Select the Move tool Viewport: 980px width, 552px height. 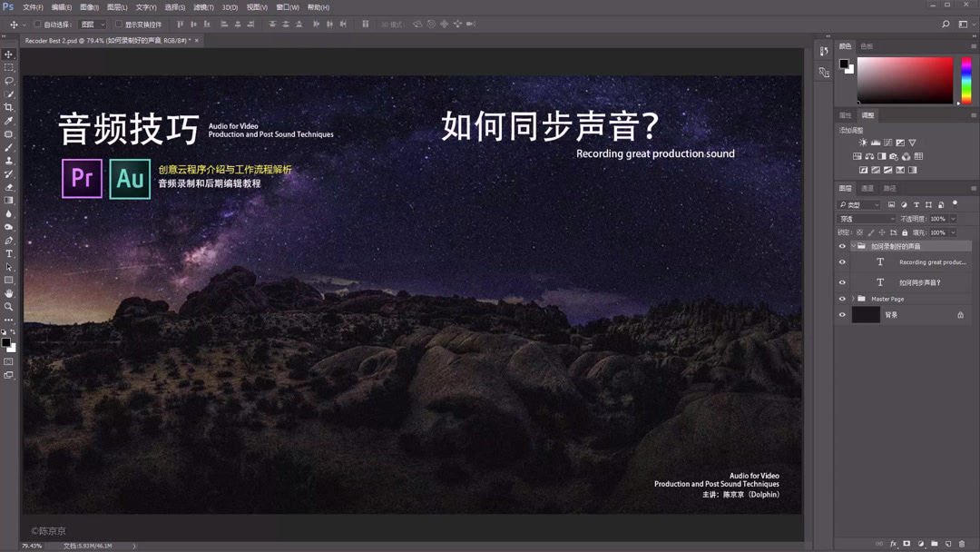coord(10,54)
